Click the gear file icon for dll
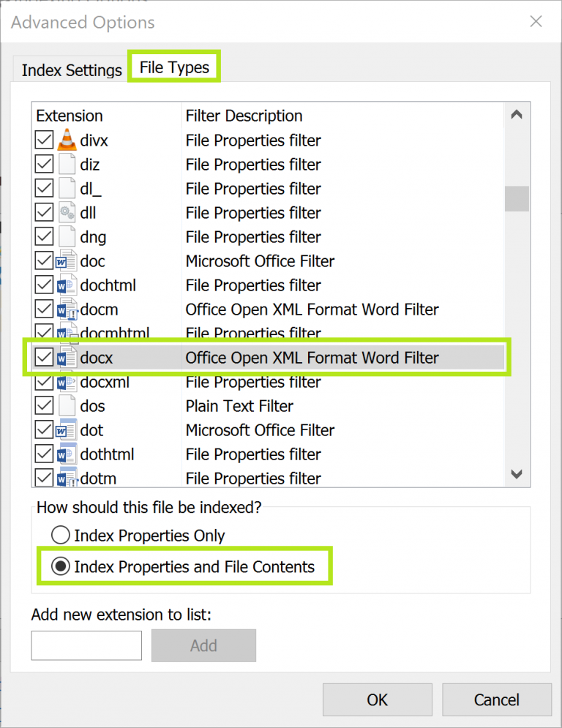Viewport: 562px width, 728px height. click(67, 213)
